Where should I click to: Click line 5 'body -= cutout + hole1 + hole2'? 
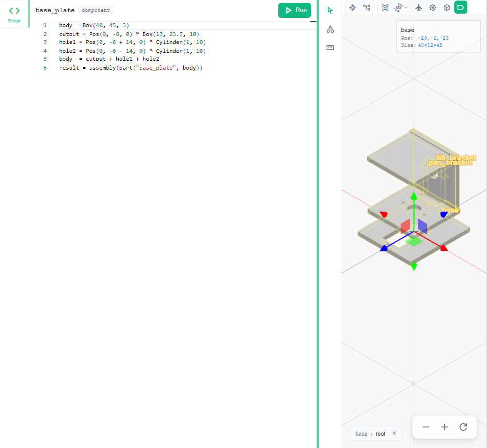click(109, 59)
